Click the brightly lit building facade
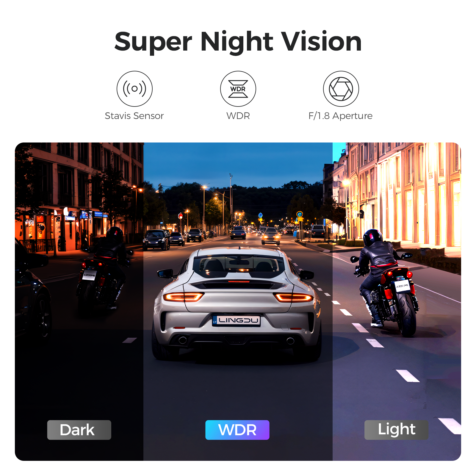 pyautogui.click(x=405, y=193)
